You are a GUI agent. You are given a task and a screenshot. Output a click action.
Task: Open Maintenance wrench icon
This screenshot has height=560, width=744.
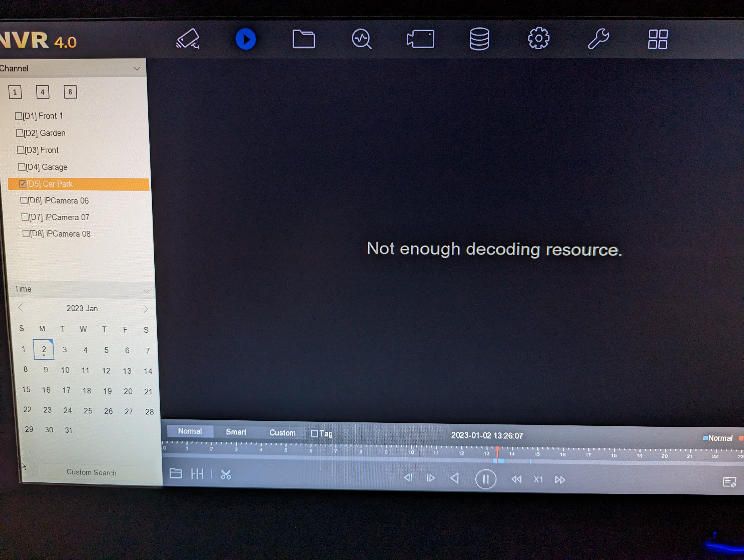coord(598,39)
